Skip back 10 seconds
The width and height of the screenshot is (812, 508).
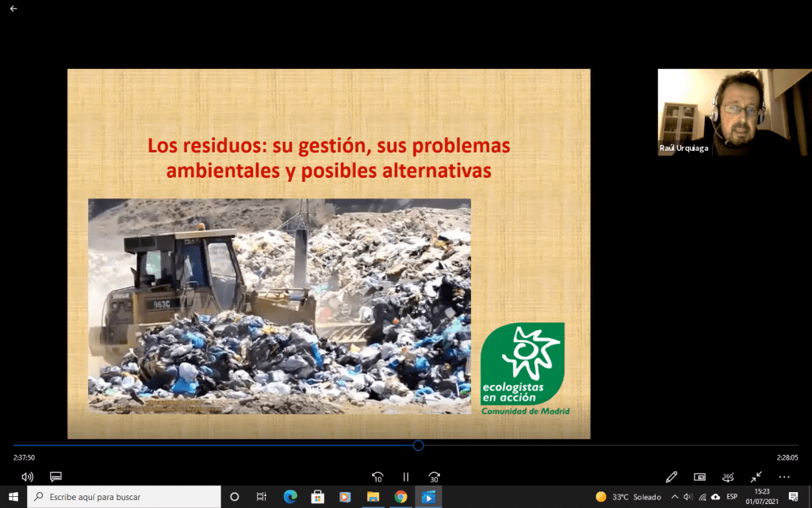378,477
